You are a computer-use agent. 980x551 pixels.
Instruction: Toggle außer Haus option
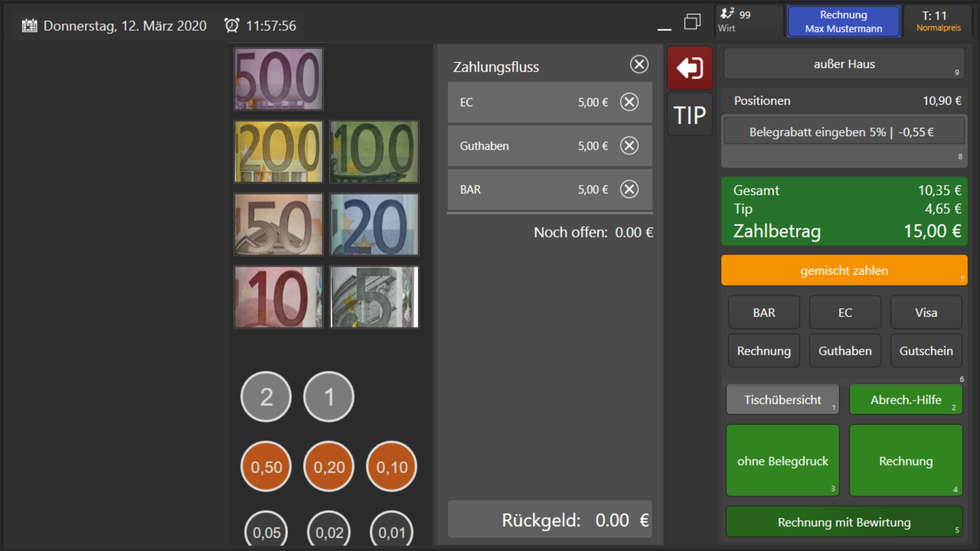pos(844,64)
